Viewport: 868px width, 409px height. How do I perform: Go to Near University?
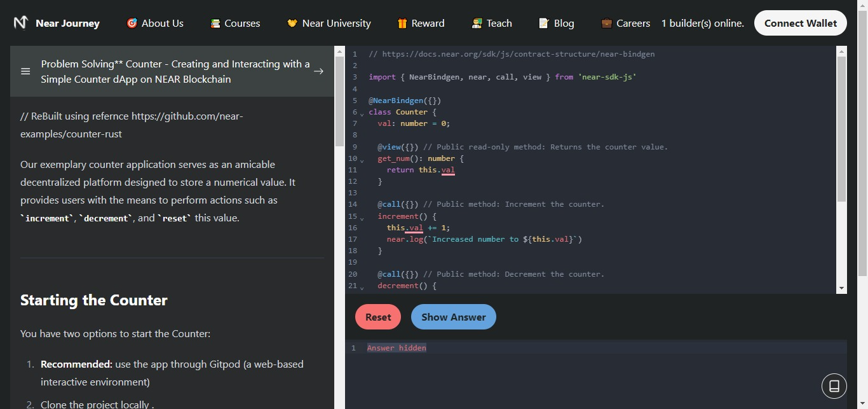click(329, 23)
